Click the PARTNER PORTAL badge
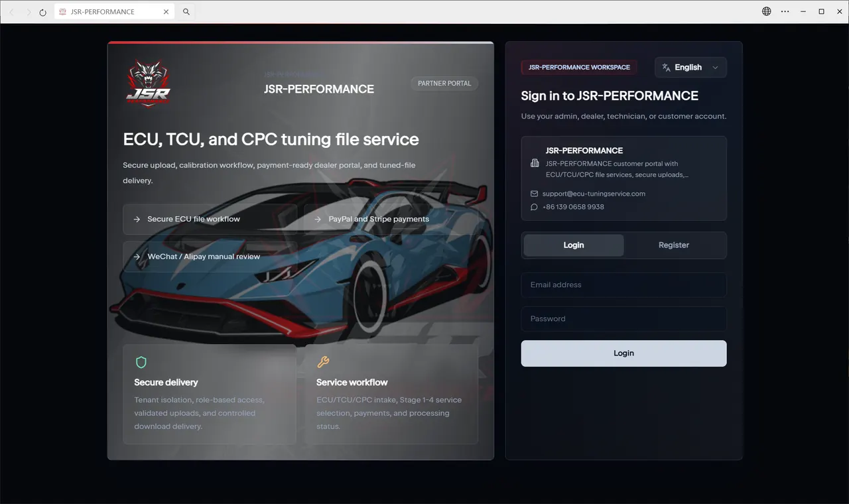Viewport: 849px width, 504px height. tap(444, 84)
